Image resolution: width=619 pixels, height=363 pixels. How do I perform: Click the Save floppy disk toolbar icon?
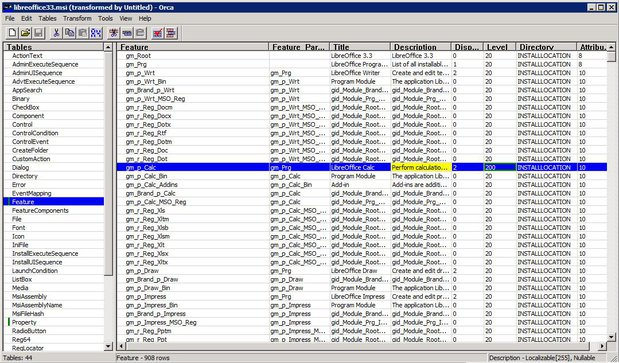[x=39, y=33]
